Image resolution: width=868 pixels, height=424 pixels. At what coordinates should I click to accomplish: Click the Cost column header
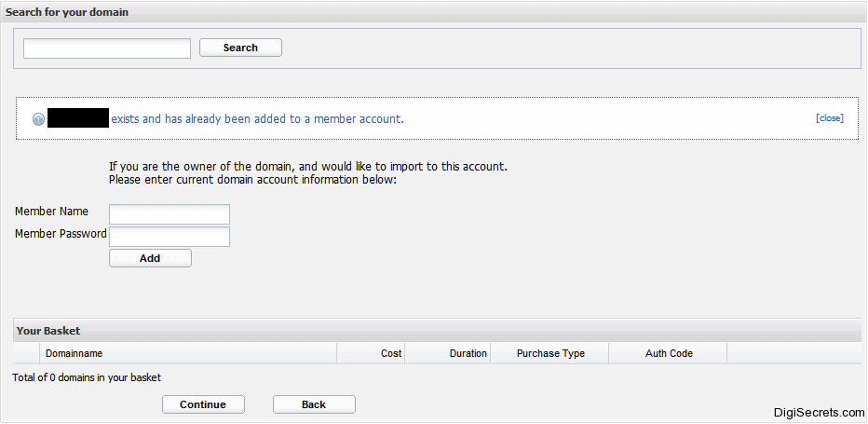[x=391, y=353]
